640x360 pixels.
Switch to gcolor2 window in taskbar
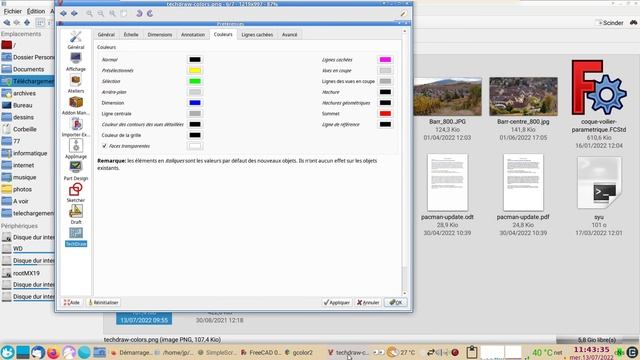coord(299,352)
